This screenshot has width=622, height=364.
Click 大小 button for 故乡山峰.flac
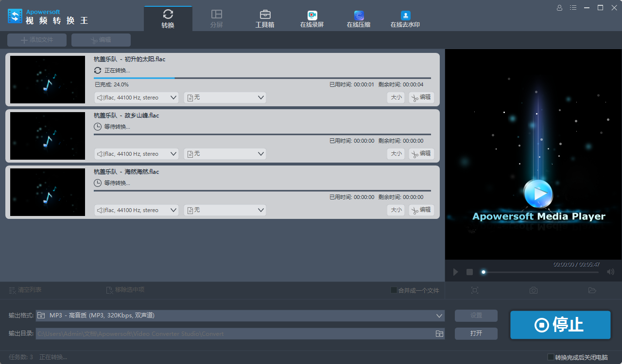pyautogui.click(x=396, y=154)
